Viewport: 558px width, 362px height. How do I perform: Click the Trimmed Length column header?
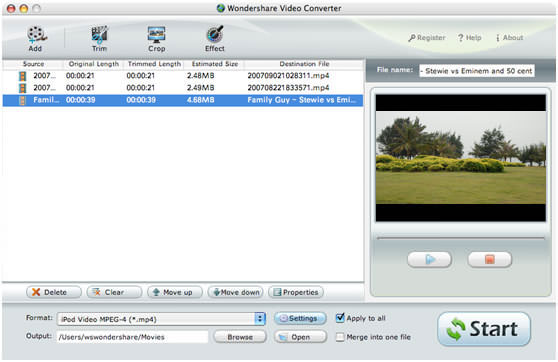coord(154,64)
